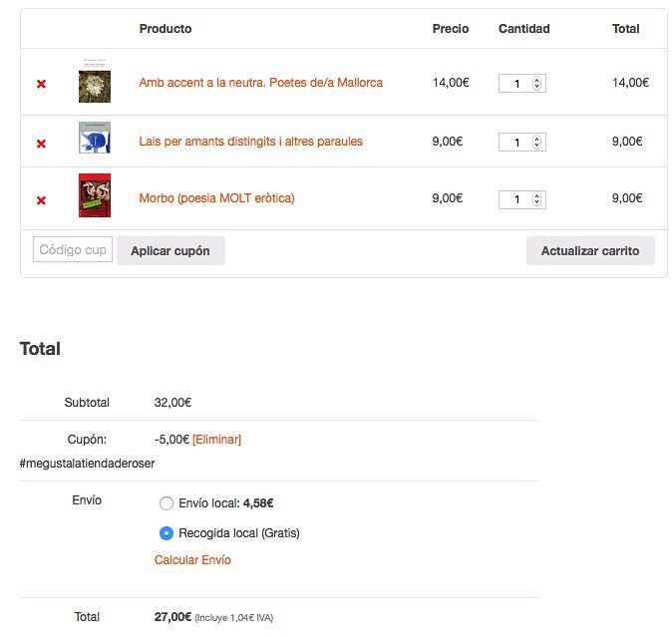
Task: Open Amb accent a la neutra product link
Action: [261, 83]
